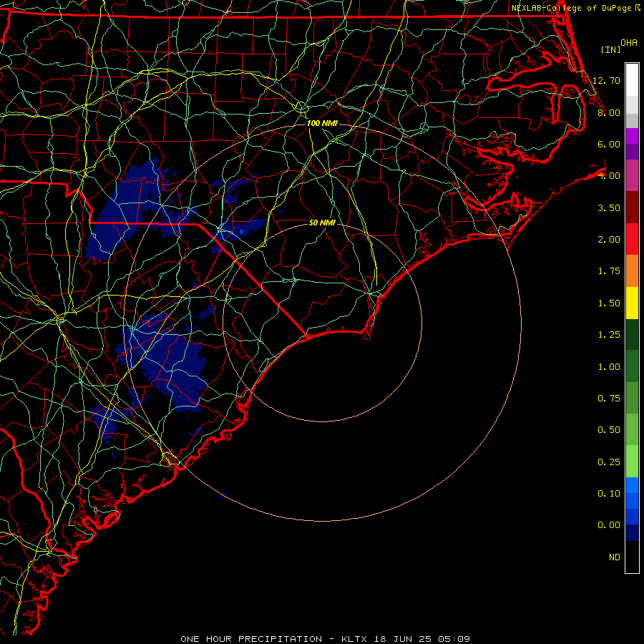
Task: Click the dark green swatch beside 1.25
Action: [x=632, y=334]
